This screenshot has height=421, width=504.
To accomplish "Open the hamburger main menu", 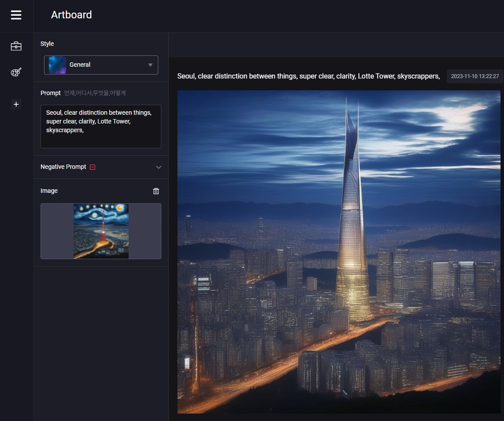I will [16, 15].
